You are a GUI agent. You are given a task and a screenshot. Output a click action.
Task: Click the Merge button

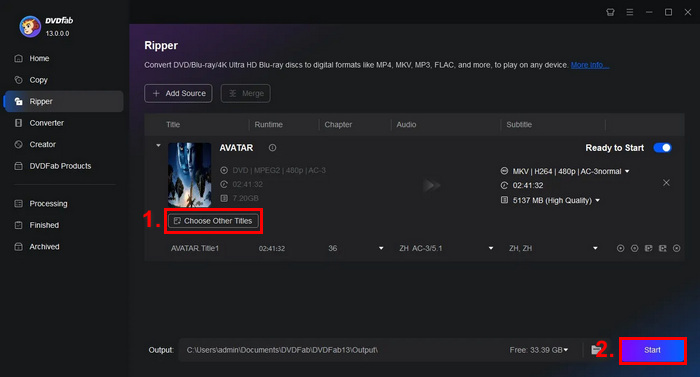pyautogui.click(x=246, y=93)
